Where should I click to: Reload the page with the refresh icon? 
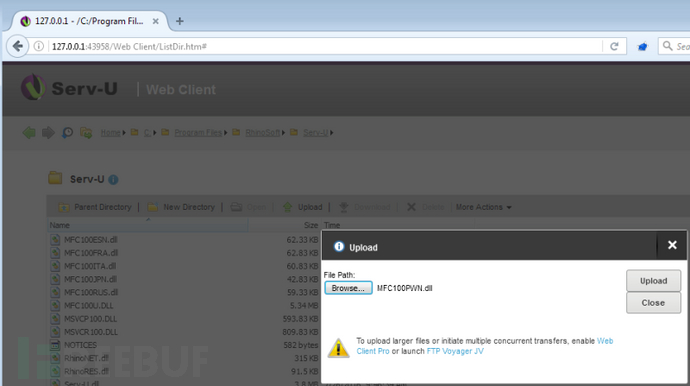(x=614, y=46)
